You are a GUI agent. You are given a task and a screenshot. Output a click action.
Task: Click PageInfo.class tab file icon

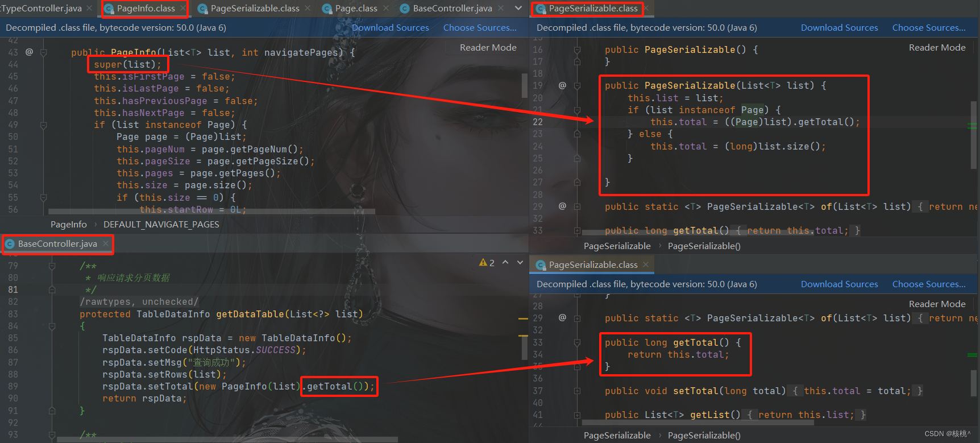[109, 9]
